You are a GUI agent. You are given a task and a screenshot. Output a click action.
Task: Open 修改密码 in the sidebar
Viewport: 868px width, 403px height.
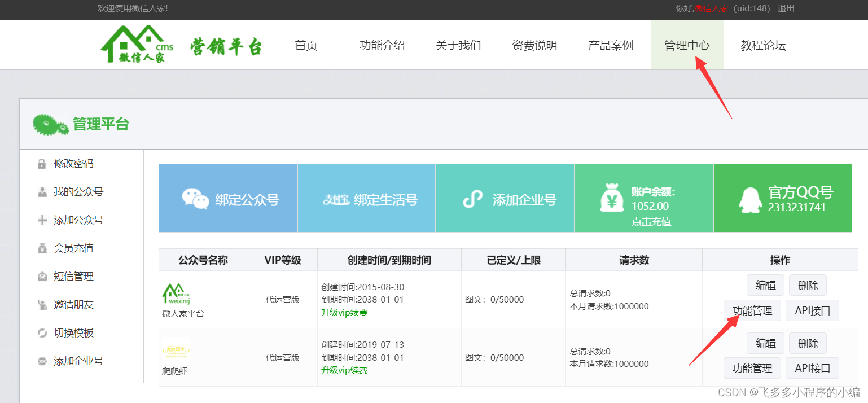[x=73, y=164]
